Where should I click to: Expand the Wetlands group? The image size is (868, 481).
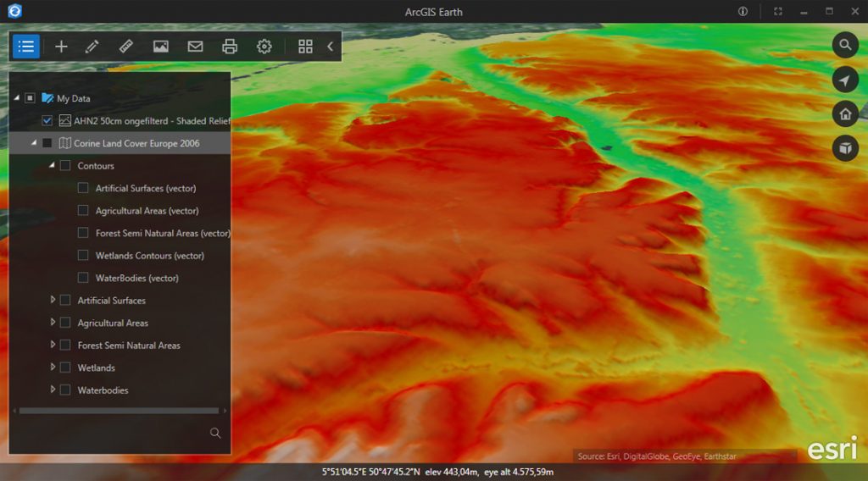(53, 367)
